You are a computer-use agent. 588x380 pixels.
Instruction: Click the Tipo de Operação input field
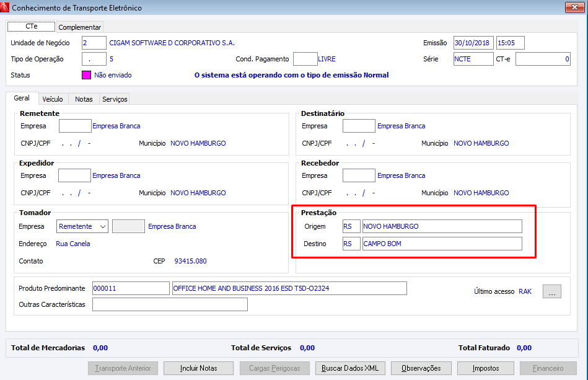point(94,59)
